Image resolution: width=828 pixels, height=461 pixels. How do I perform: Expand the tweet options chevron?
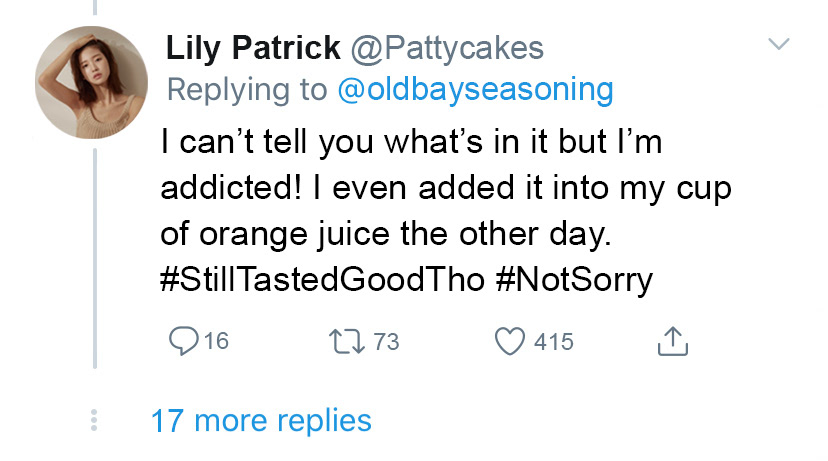tap(779, 43)
